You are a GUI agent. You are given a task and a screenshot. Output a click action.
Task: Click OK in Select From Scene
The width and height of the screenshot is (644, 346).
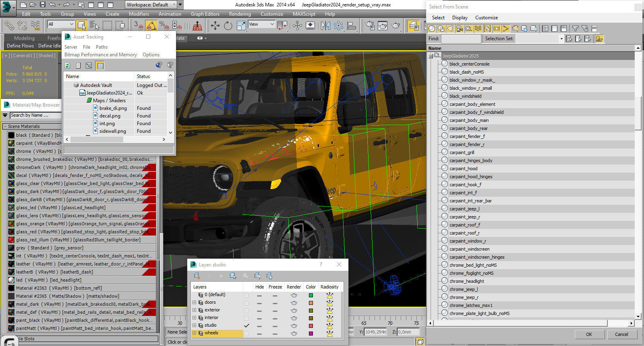pyautogui.click(x=589, y=334)
